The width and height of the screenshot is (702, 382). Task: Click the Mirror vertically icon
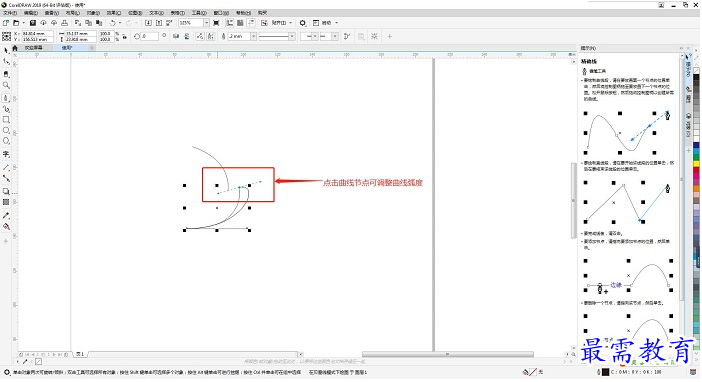[x=187, y=36]
